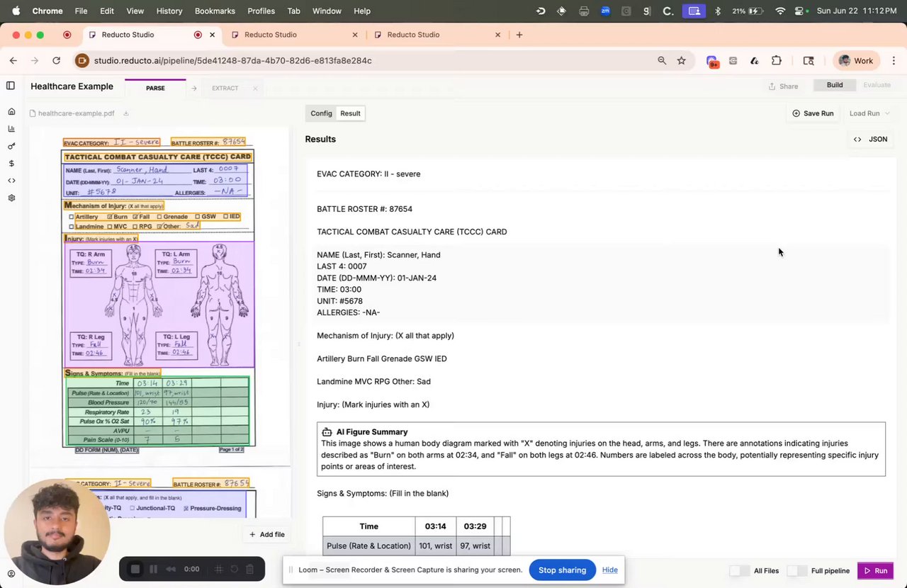
Task: Switch to the Config tab
Action: [321, 113]
